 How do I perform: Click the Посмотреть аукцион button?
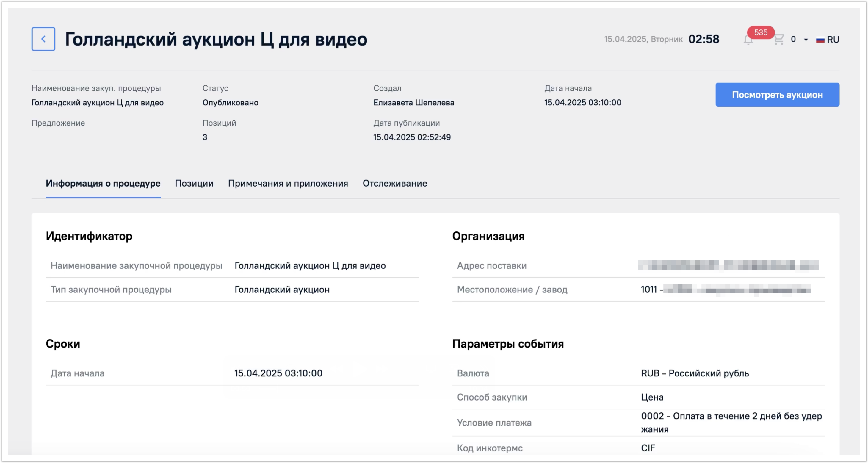[777, 95]
